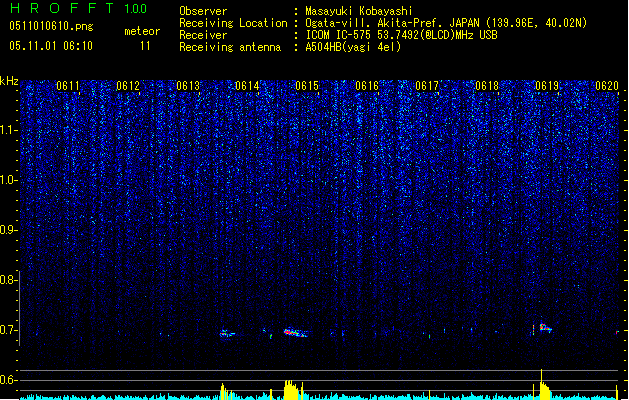Click the 0611 time marker
Viewport: 629px width, 400px height.
[x=68, y=86]
